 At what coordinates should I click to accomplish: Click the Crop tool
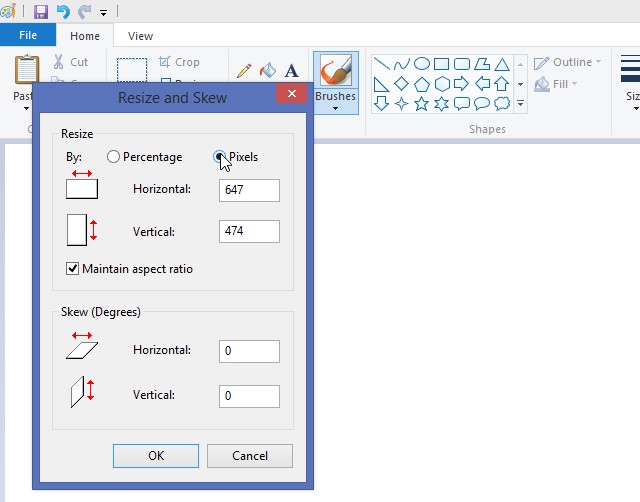coord(179,62)
